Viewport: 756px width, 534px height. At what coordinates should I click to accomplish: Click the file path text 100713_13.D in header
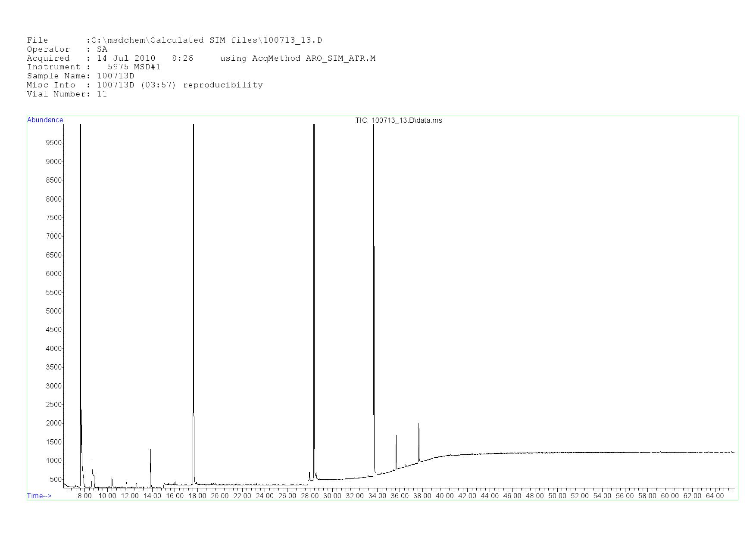(x=293, y=40)
